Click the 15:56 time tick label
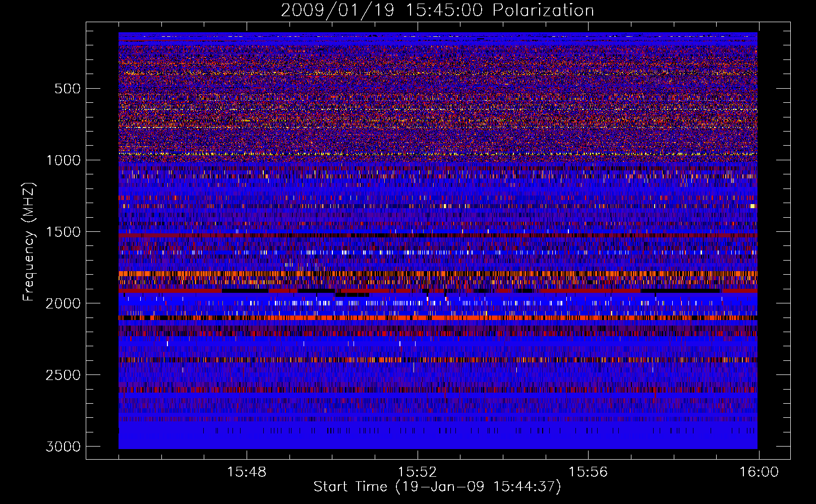Viewport: 816px width, 504px height. pos(588,472)
